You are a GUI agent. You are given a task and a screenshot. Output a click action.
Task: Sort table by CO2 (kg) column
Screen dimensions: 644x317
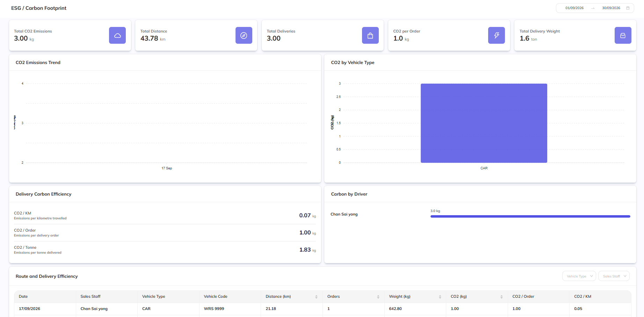501,297
